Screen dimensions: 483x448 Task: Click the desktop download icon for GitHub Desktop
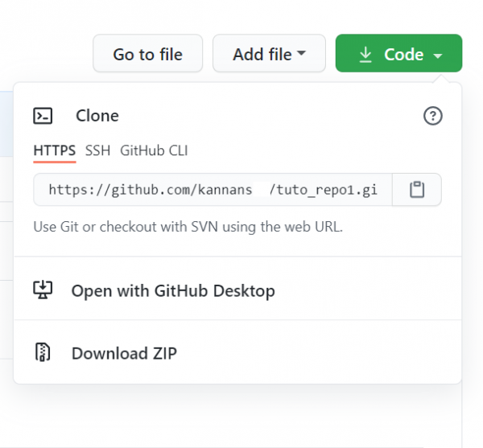43,290
